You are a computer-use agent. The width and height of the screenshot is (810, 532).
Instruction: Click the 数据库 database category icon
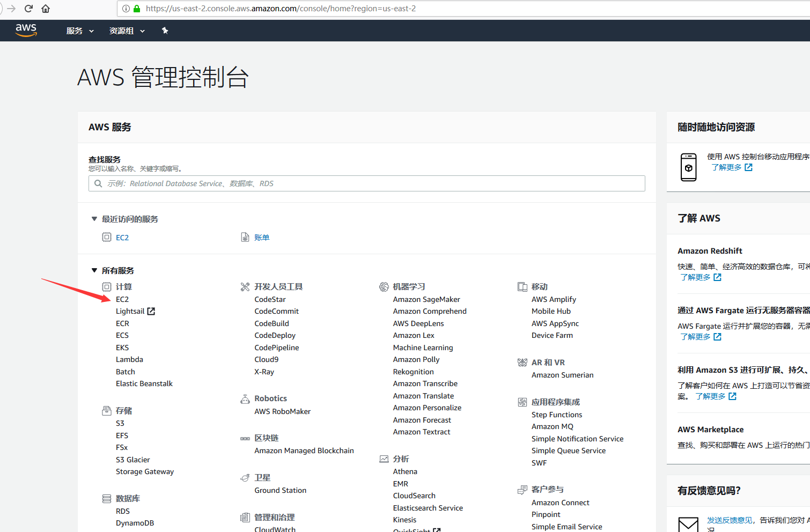pos(107,499)
